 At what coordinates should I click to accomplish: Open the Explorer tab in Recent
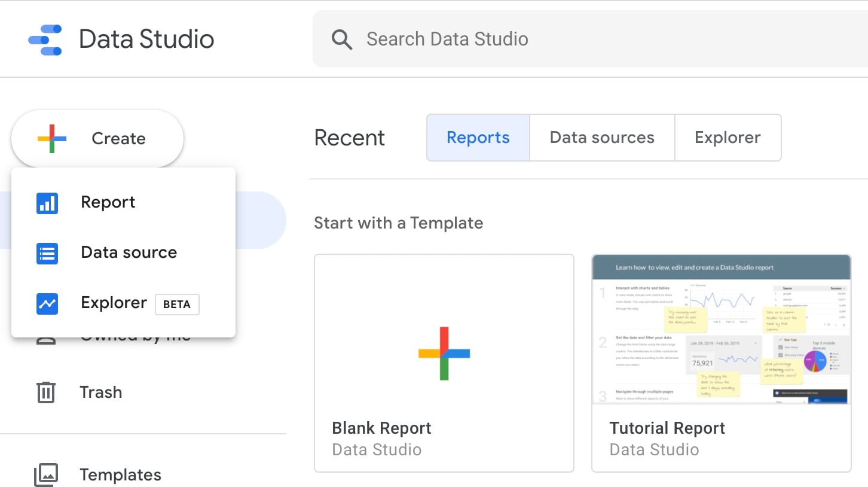(x=727, y=138)
